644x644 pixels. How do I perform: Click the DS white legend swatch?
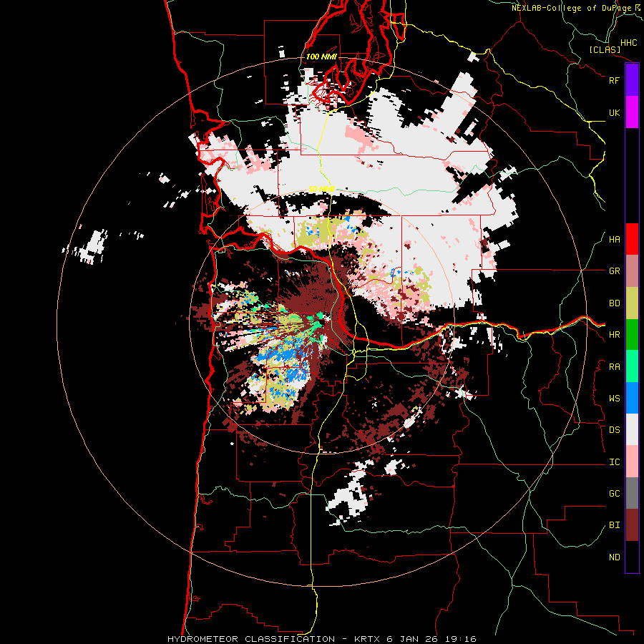(x=632, y=429)
